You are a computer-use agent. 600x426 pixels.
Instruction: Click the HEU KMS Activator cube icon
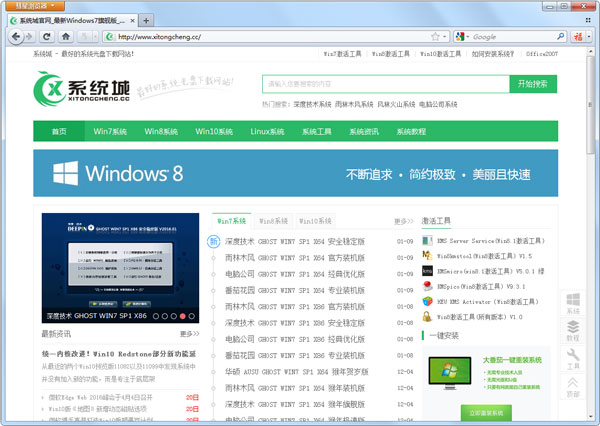tap(427, 302)
